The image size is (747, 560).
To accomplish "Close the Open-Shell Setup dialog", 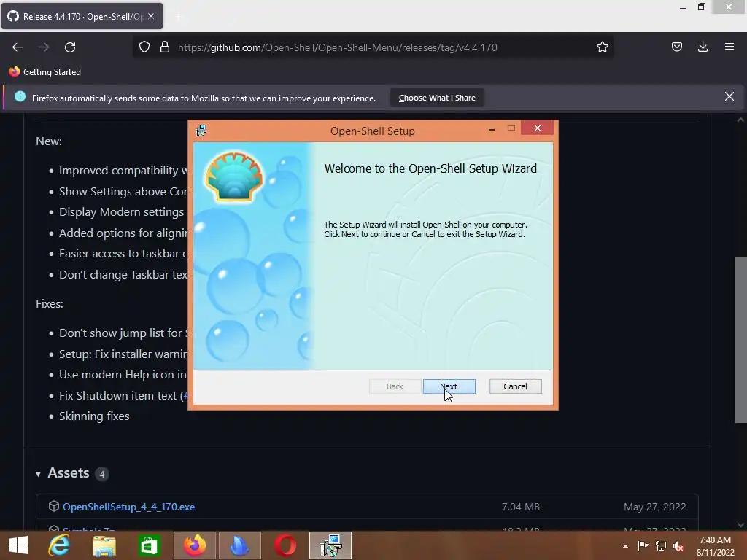I will (537, 128).
